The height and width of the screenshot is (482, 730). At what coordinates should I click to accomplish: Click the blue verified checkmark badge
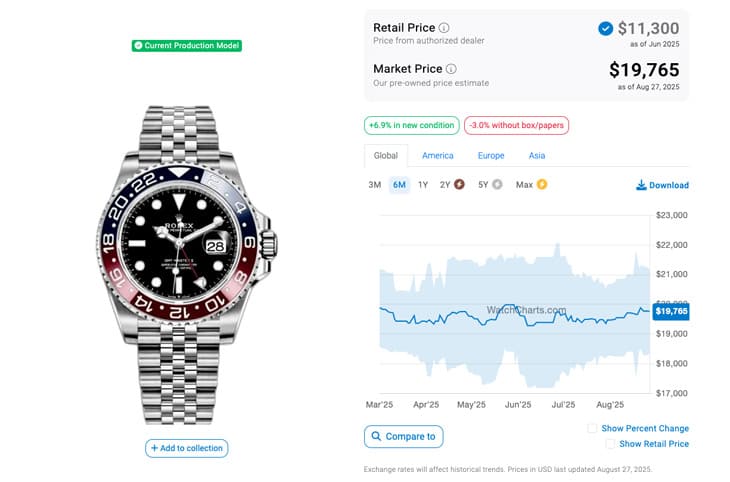point(605,29)
